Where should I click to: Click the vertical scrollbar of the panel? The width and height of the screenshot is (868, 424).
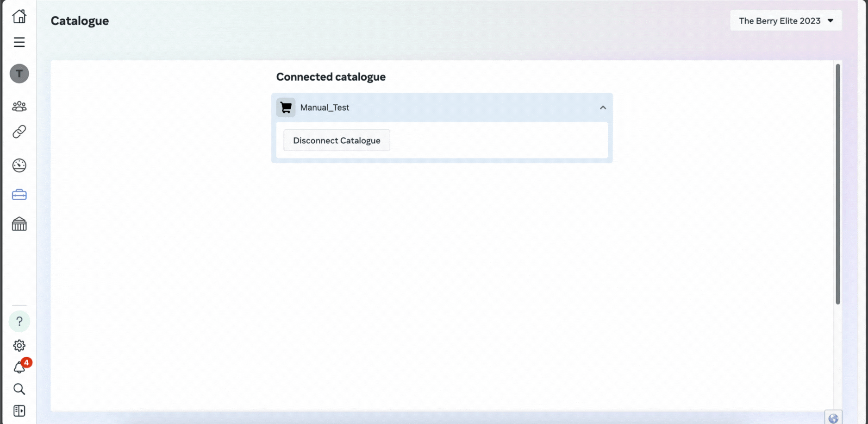tap(837, 184)
